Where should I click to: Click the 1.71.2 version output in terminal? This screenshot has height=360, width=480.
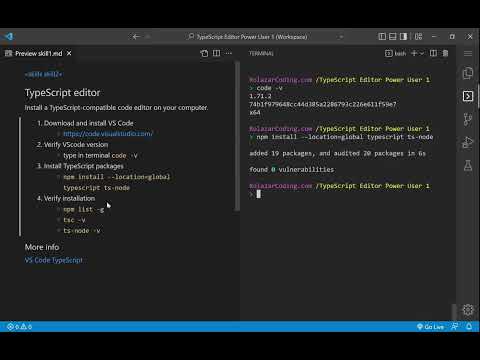click(x=260, y=96)
